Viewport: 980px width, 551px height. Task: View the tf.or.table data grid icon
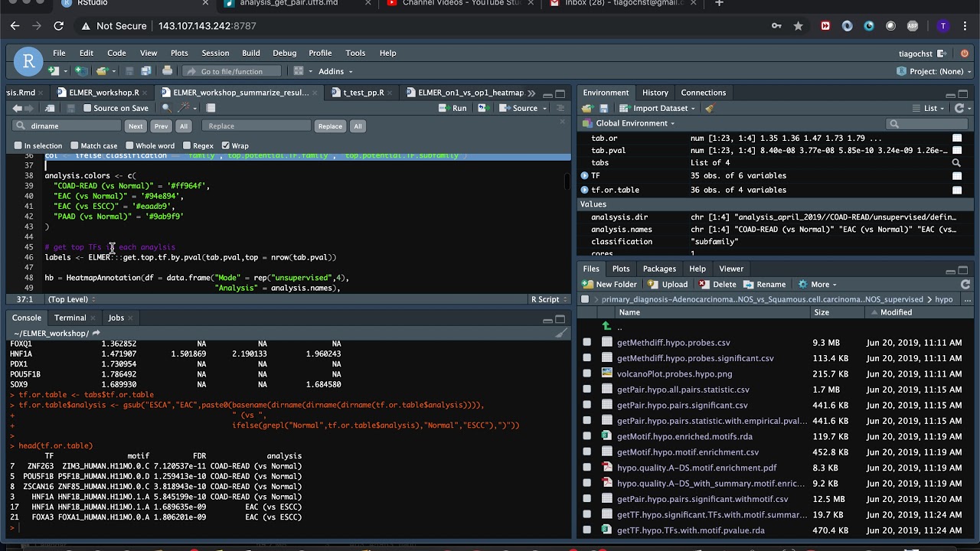956,189
